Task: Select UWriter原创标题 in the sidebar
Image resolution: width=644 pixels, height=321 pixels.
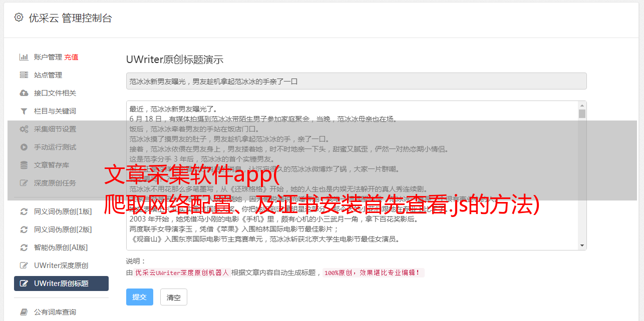Action: 61,283
